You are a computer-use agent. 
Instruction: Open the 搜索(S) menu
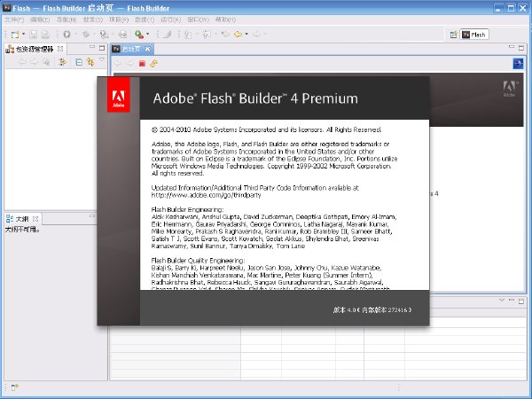pos(92,20)
